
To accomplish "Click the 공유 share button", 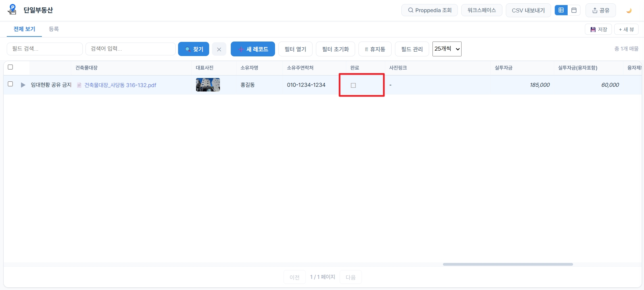I will [x=600, y=10].
